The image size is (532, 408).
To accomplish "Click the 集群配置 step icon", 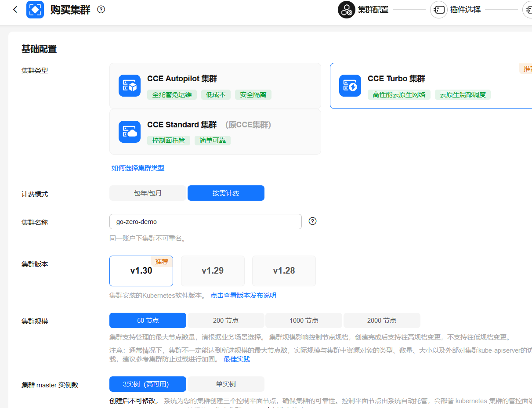I will tap(346, 9).
